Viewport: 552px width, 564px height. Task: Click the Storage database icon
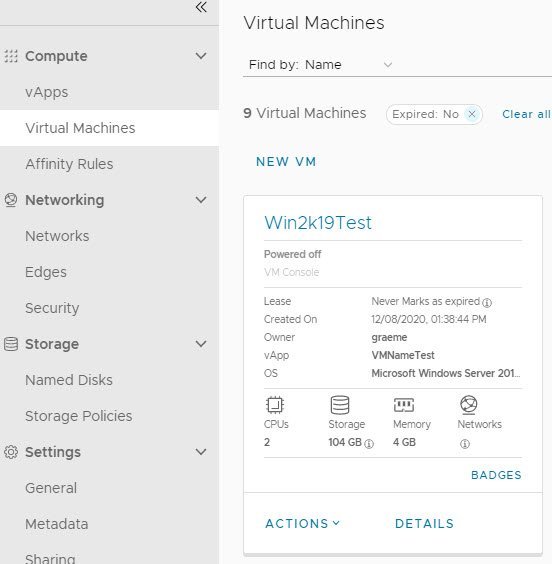click(11, 344)
